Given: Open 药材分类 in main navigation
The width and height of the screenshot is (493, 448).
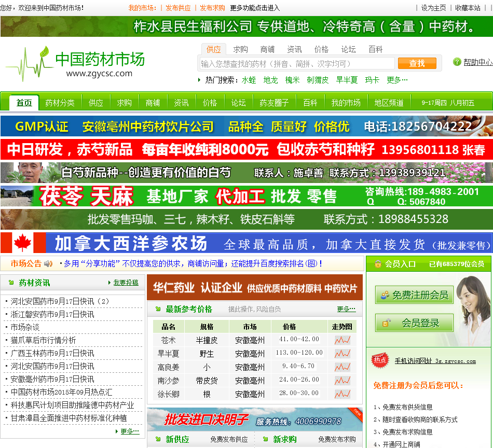Looking at the screenshot, I should click(60, 103).
